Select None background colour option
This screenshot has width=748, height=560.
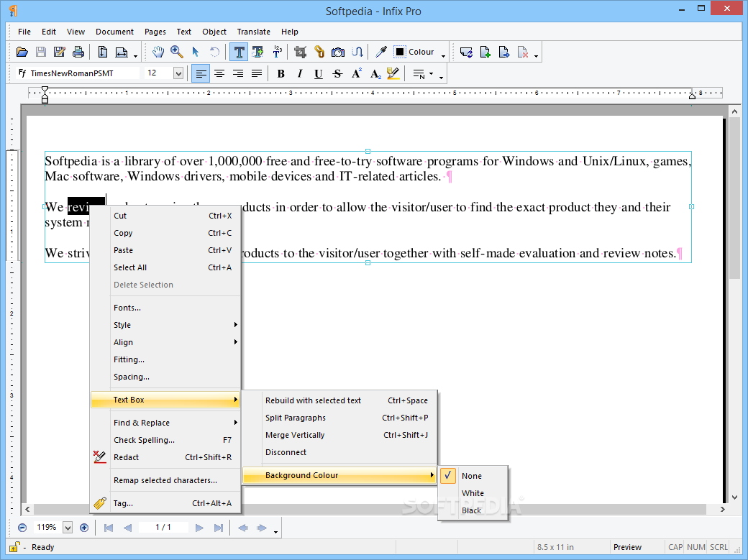(472, 476)
